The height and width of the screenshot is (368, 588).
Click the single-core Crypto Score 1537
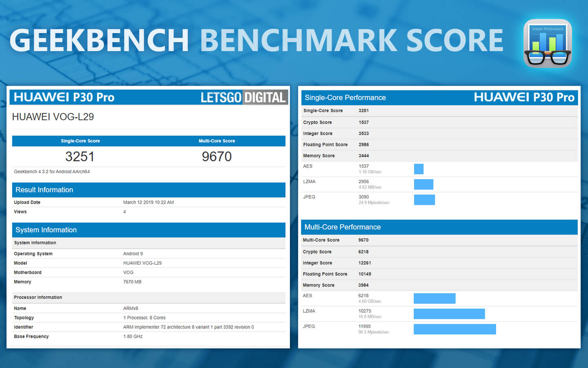click(364, 123)
